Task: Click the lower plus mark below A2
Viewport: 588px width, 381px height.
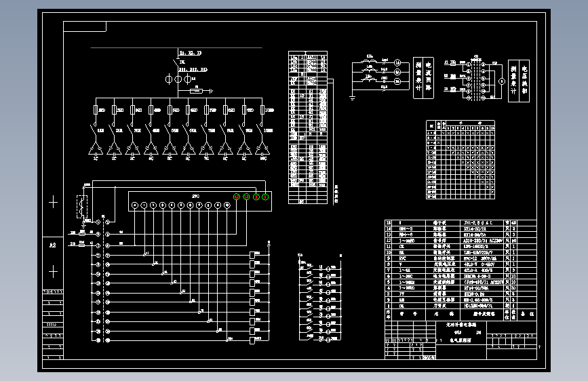Action: point(54,271)
